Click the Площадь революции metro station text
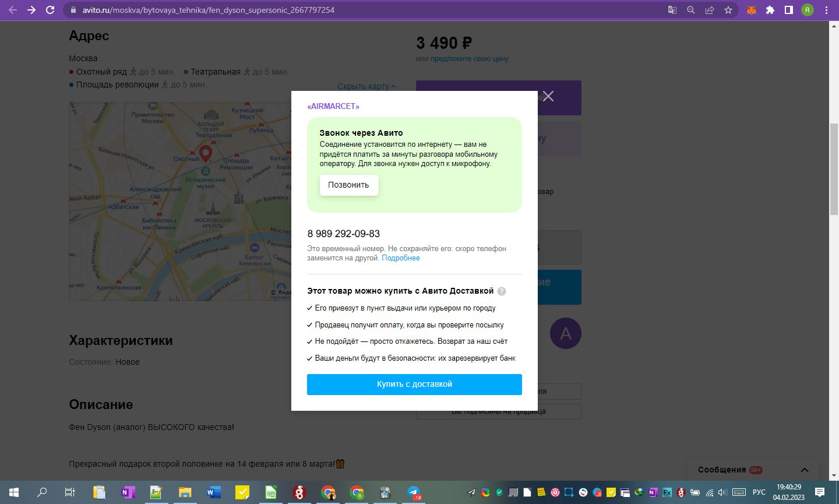The image size is (839, 504). coord(117,84)
